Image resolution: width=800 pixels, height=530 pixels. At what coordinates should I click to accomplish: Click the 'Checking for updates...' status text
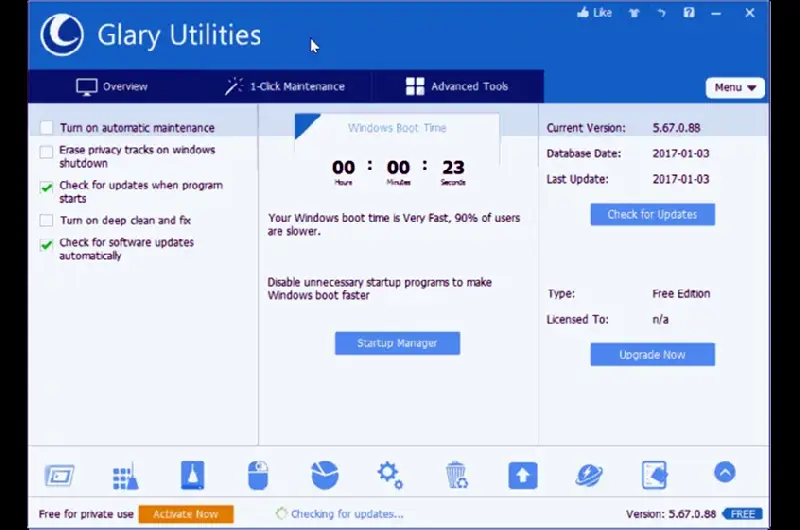click(x=347, y=514)
